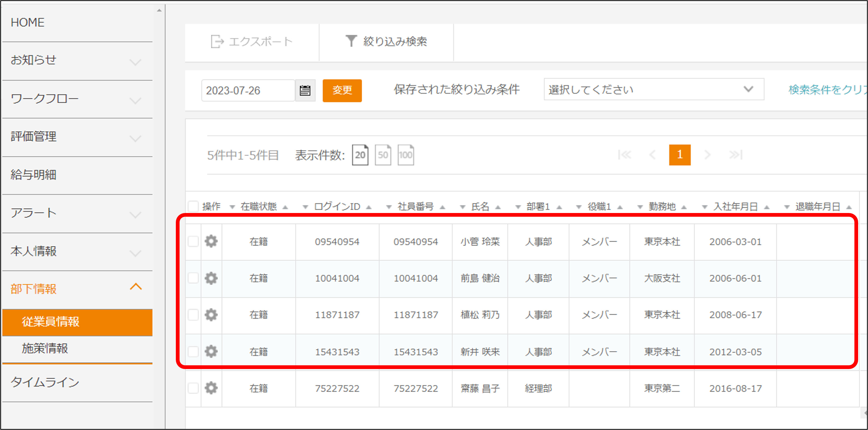
Task: Check the row checkbox for 75227522
Action: 193,388
